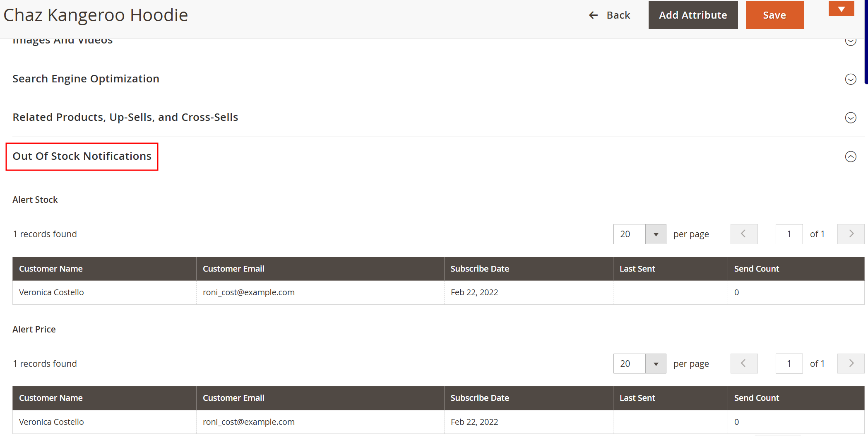868x436 pixels.
Task: Click Alert Stock page number field
Action: [x=789, y=234]
